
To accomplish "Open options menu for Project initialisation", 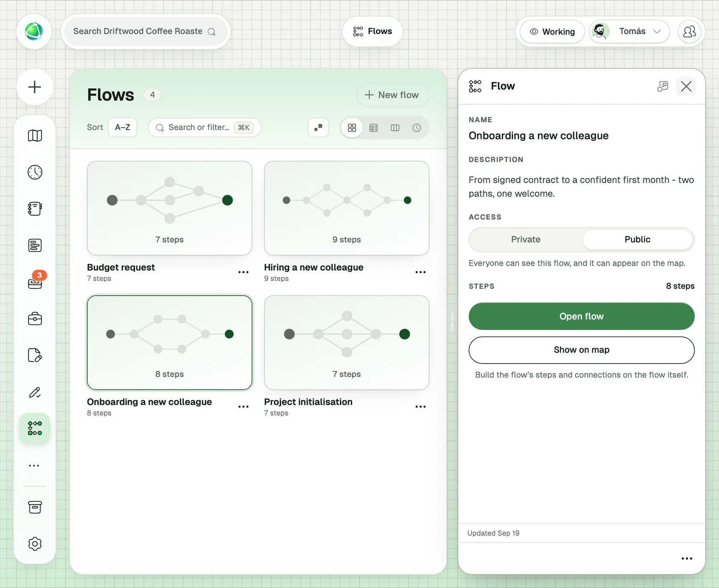I will pos(420,407).
